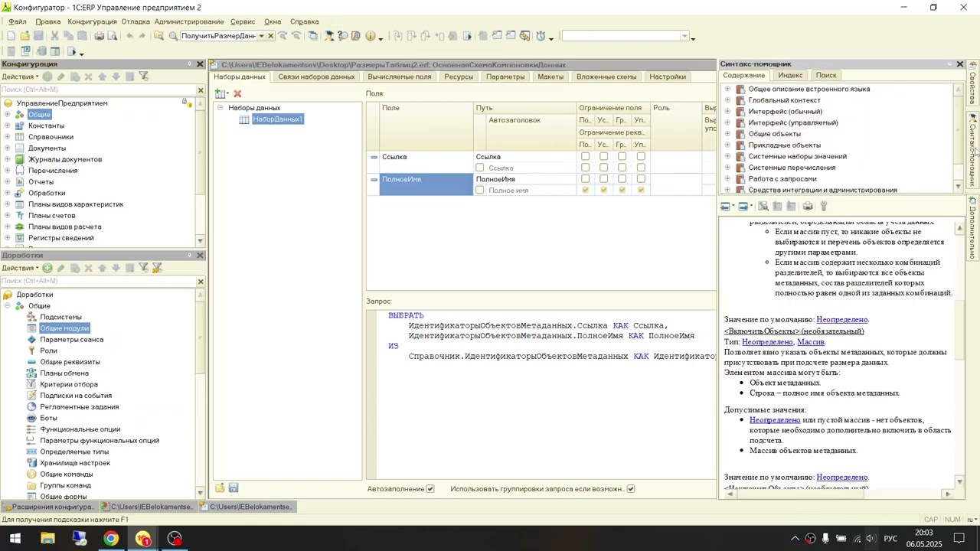Go forward in the Syntax Assistant toolbar
Viewport: 980px width, 551px height.
coord(743,207)
